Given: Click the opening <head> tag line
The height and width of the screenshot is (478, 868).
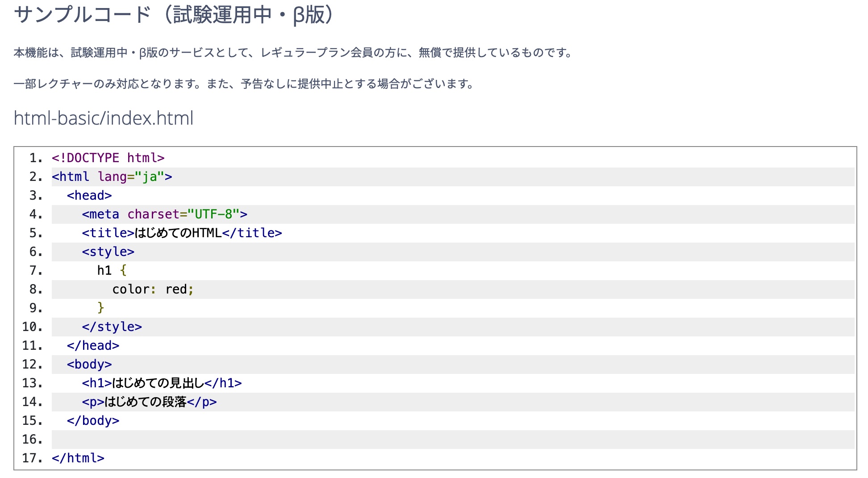Looking at the screenshot, I should [x=89, y=196].
